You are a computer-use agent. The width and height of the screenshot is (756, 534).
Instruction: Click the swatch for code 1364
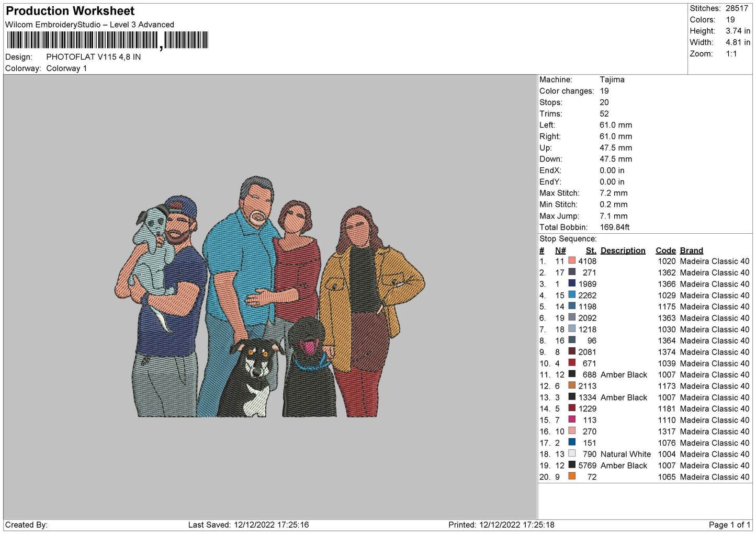coord(572,340)
